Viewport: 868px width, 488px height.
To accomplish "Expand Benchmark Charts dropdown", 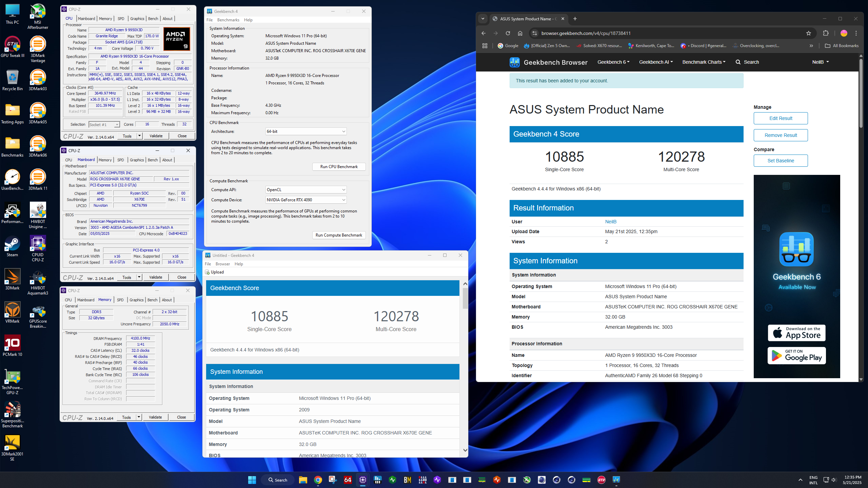I will tap(704, 62).
